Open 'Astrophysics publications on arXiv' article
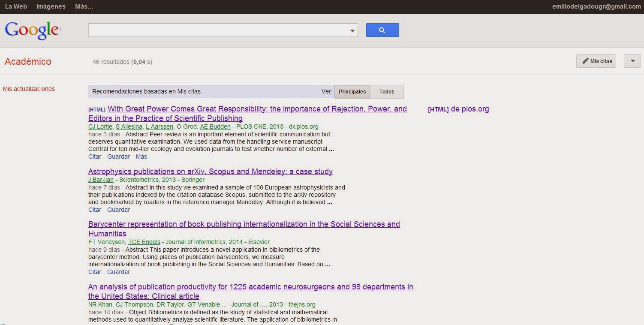 [211, 172]
